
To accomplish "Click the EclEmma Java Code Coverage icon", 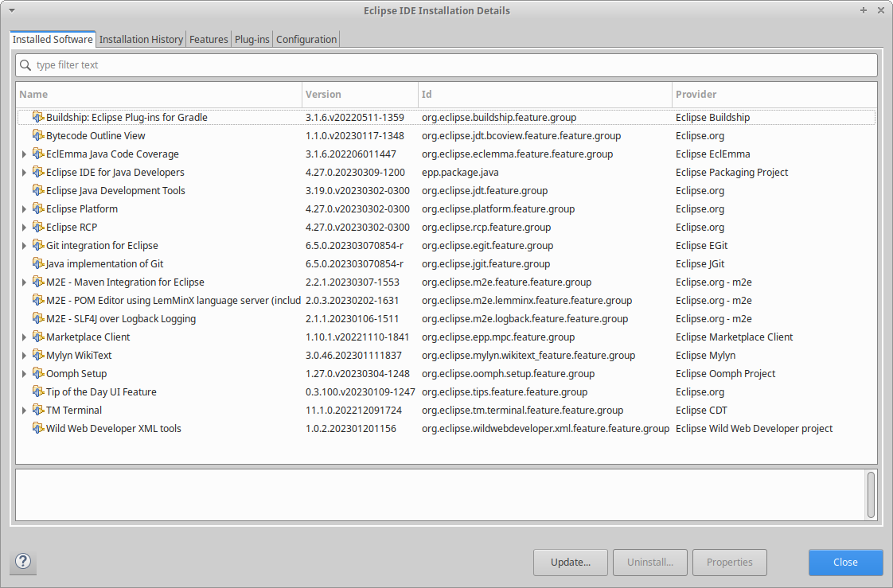I will [38, 153].
